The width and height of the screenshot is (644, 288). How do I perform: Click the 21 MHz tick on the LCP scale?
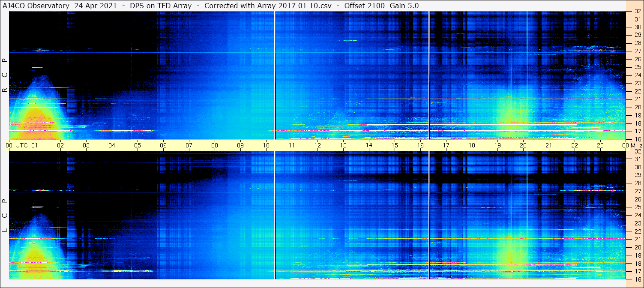click(x=637, y=239)
